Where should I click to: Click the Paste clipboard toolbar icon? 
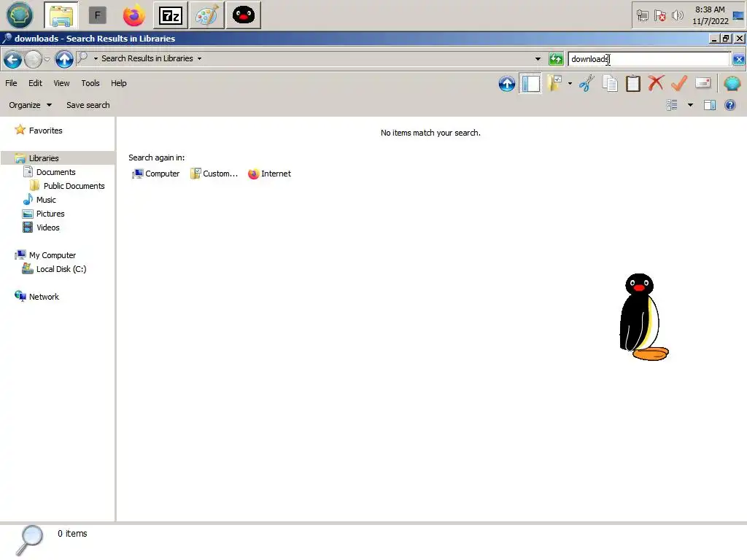(632, 84)
